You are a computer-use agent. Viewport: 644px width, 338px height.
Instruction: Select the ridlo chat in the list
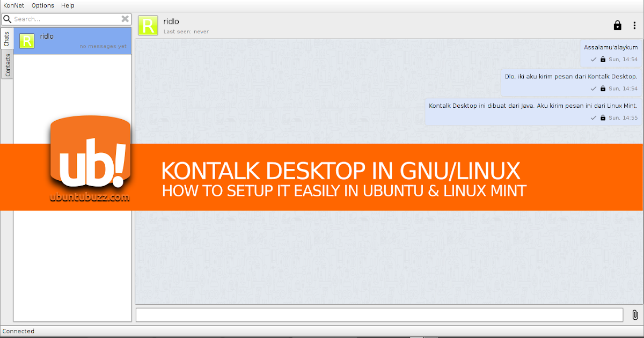72,41
